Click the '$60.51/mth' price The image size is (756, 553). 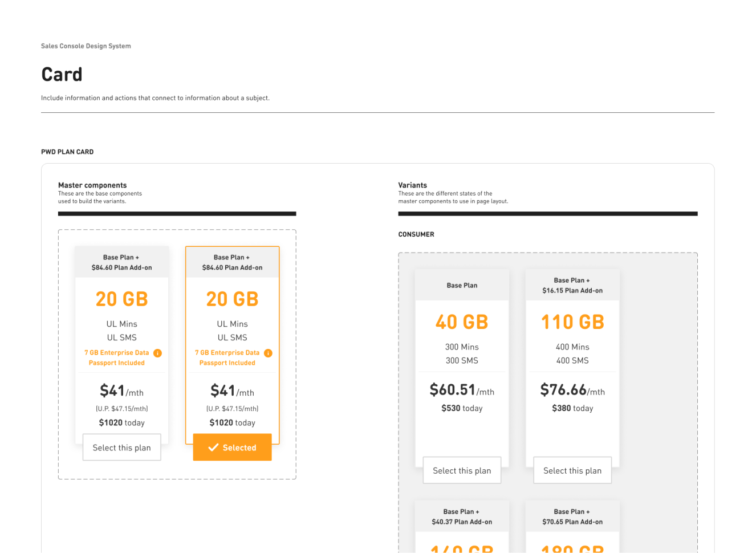pyautogui.click(x=462, y=390)
